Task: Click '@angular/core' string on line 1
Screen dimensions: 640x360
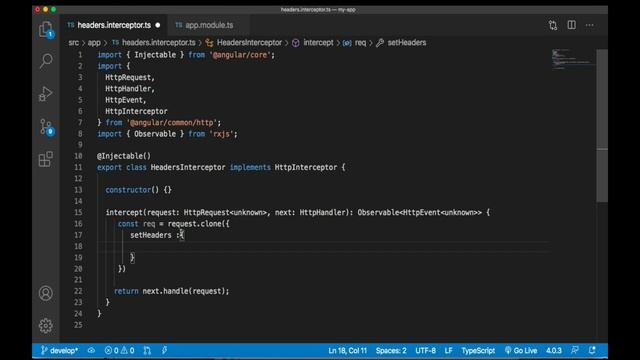Action: click(240, 55)
